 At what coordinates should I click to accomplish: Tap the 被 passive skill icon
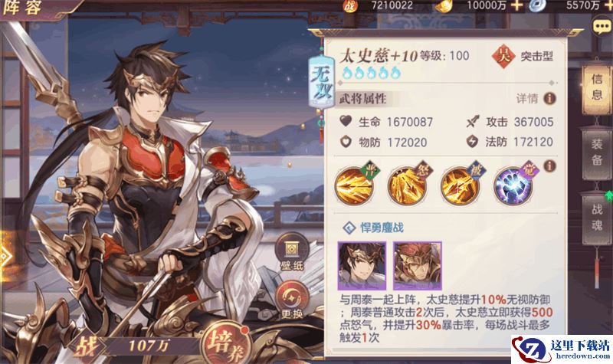click(x=461, y=185)
